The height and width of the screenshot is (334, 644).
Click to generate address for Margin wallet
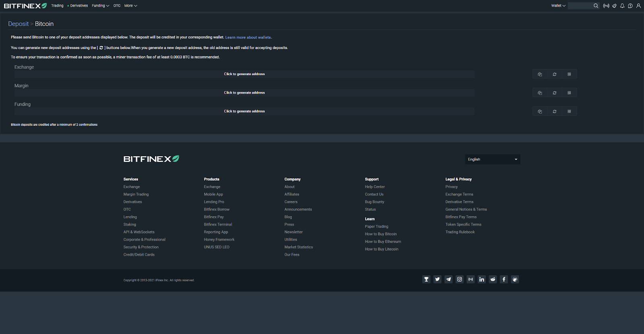pos(244,93)
